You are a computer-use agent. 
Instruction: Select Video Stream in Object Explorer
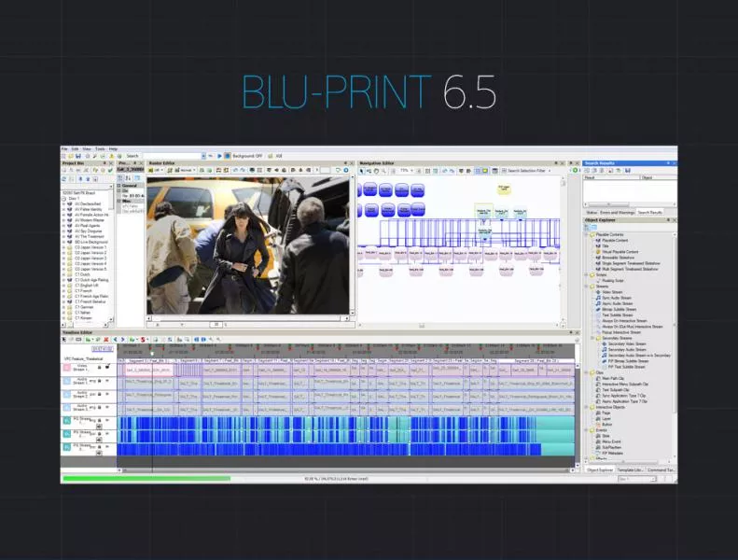coord(612,292)
